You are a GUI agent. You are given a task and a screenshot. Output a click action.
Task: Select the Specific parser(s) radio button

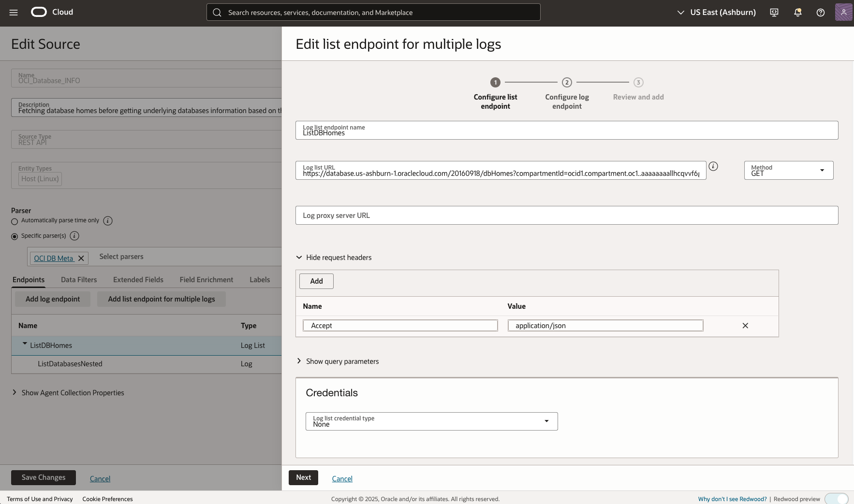click(x=14, y=236)
